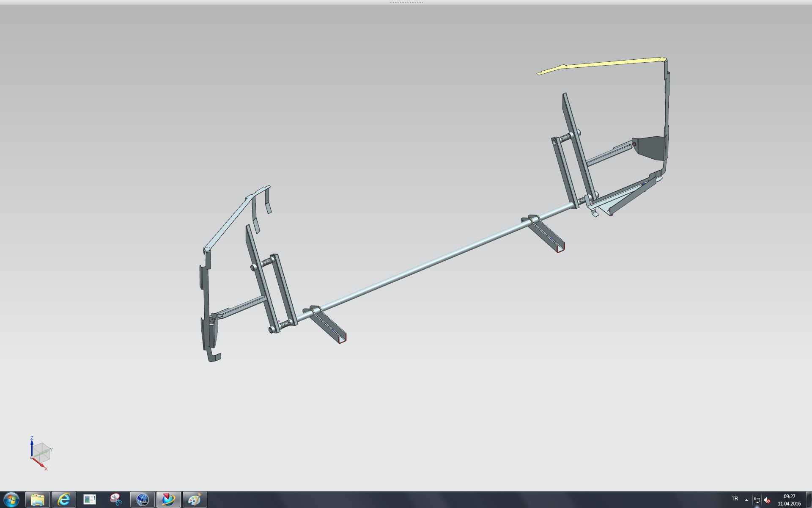The height and width of the screenshot is (508, 812).
Task: Open the pinned document viewer taskbar icon
Action: coord(90,500)
